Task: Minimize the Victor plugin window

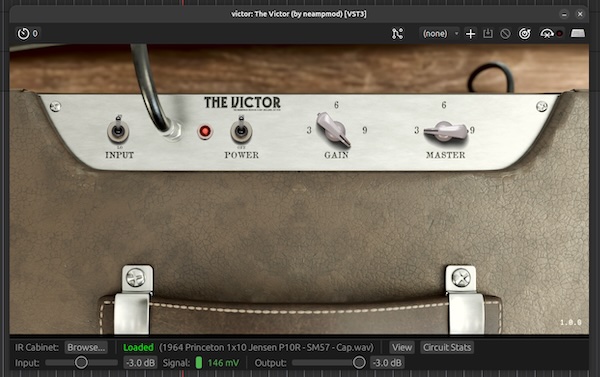Action: [564, 14]
